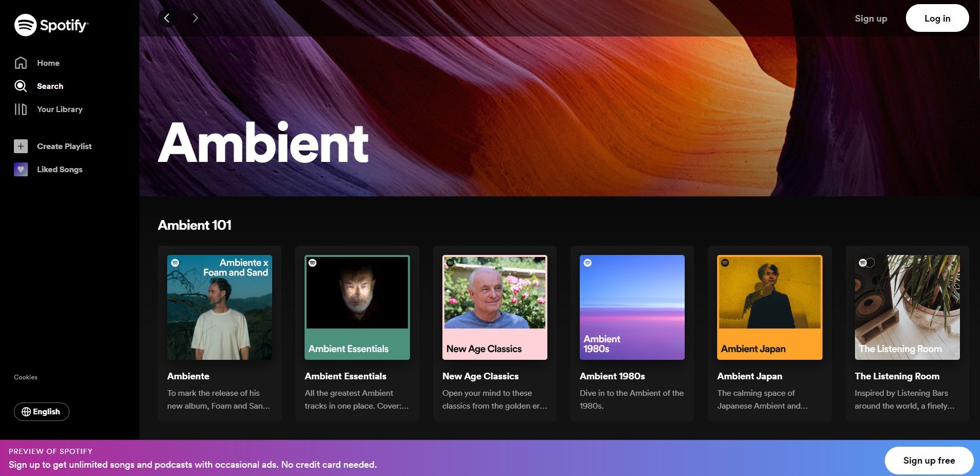Click the Sign up button
This screenshot has height=476, width=980.
(871, 19)
